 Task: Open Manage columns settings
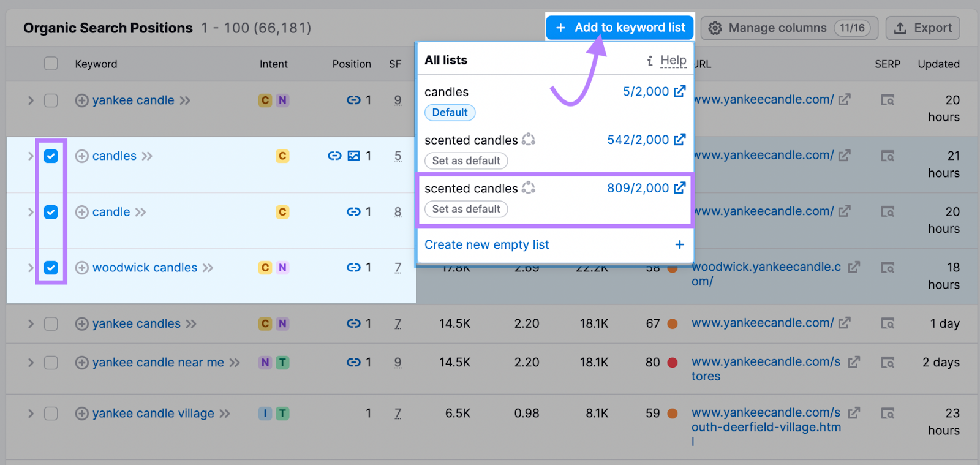tap(789, 28)
